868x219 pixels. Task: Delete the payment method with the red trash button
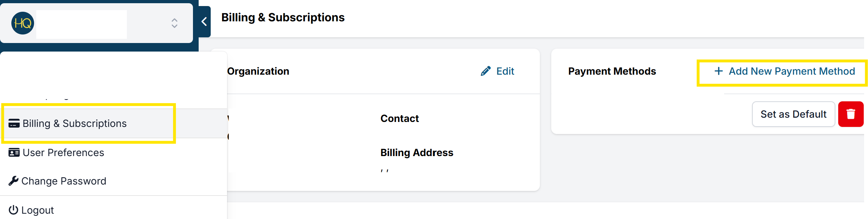point(850,114)
